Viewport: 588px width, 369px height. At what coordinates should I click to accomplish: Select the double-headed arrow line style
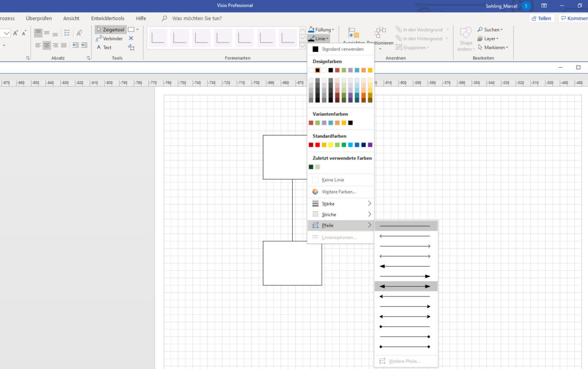coord(406,286)
